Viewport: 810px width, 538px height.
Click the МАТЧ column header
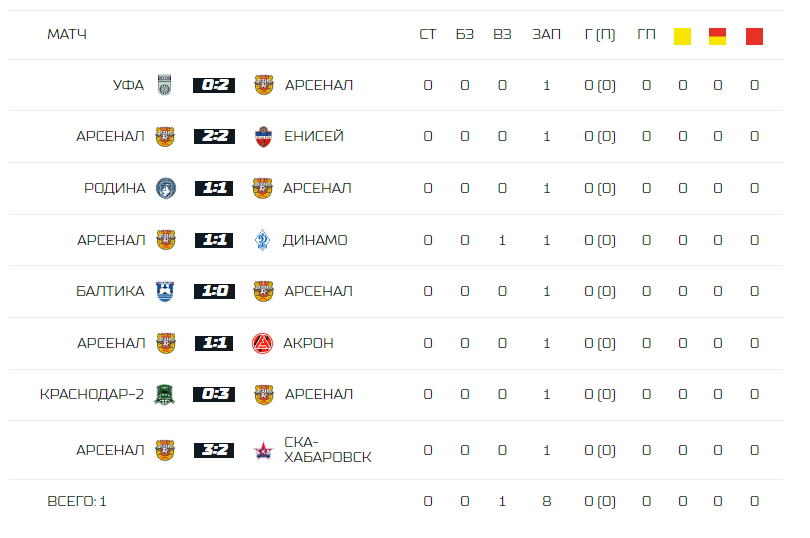pos(67,35)
